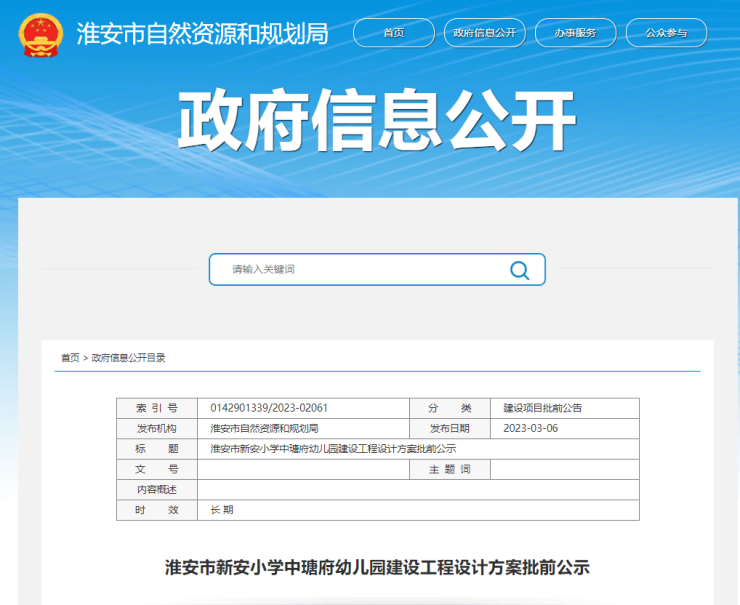
Task: Click category value 建设项目批前公告
Action: click(x=542, y=408)
